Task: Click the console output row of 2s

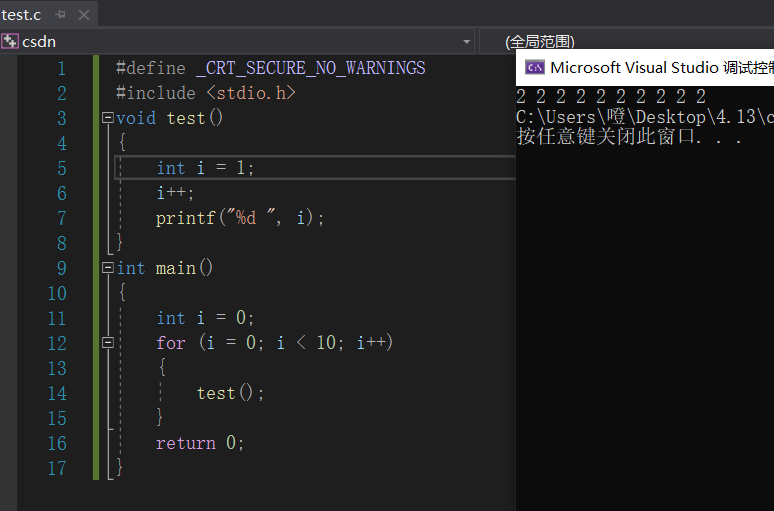Action: (x=611, y=96)
